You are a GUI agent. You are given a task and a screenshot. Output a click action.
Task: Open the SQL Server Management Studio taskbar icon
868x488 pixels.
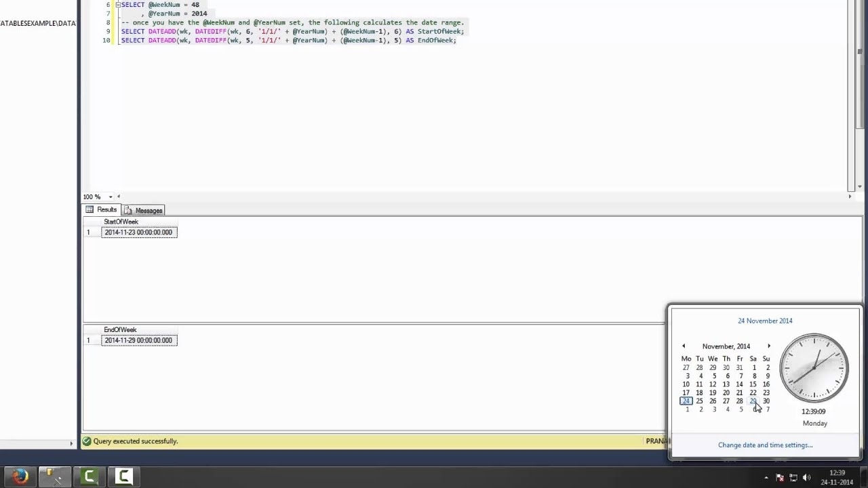tap(54, 476)
